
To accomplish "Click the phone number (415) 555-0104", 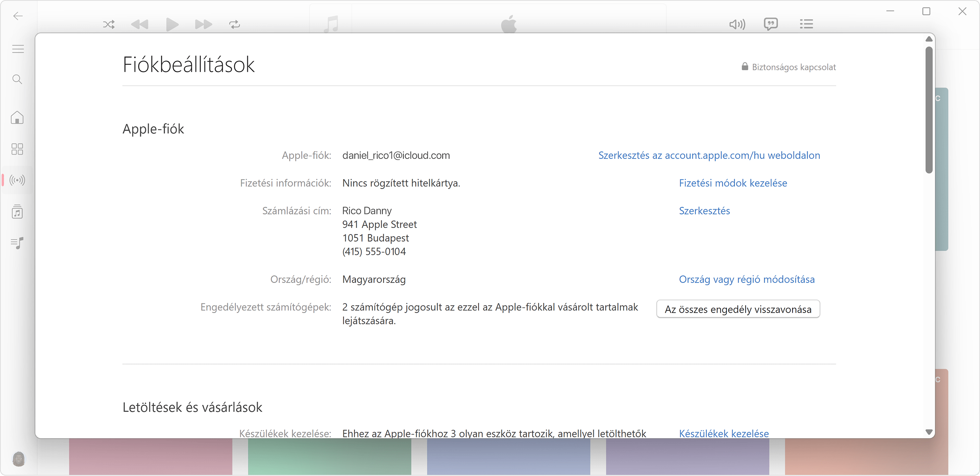I will tap(374, 252).
